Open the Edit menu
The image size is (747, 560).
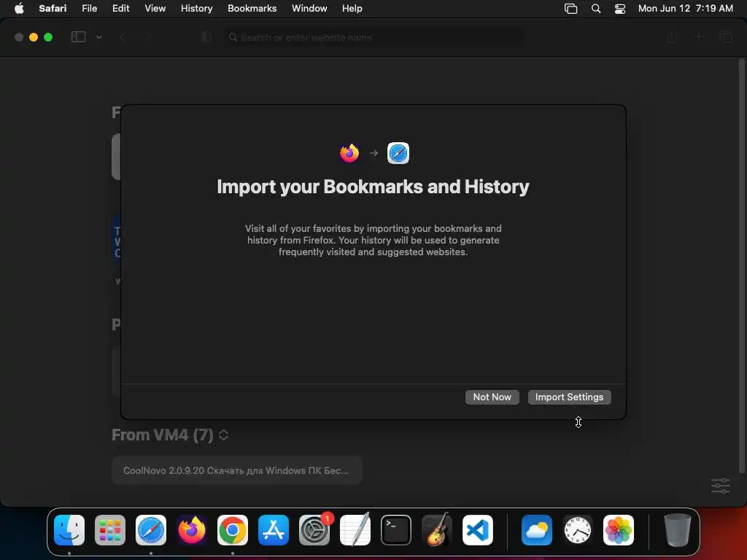[120, 9]
